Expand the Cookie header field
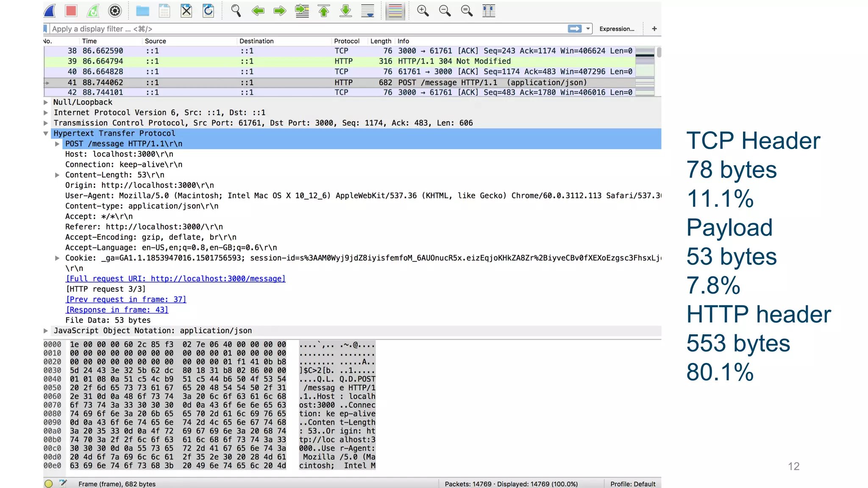 [57, 258]
